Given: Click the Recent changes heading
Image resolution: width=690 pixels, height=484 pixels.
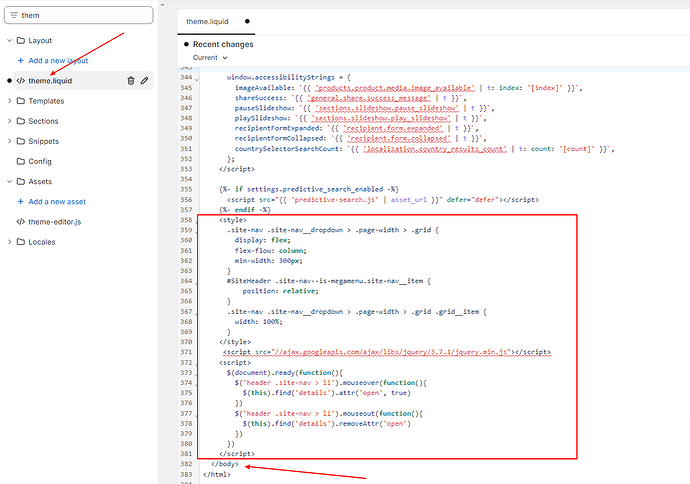Looking at the screenshot, I should click(223, 44).
